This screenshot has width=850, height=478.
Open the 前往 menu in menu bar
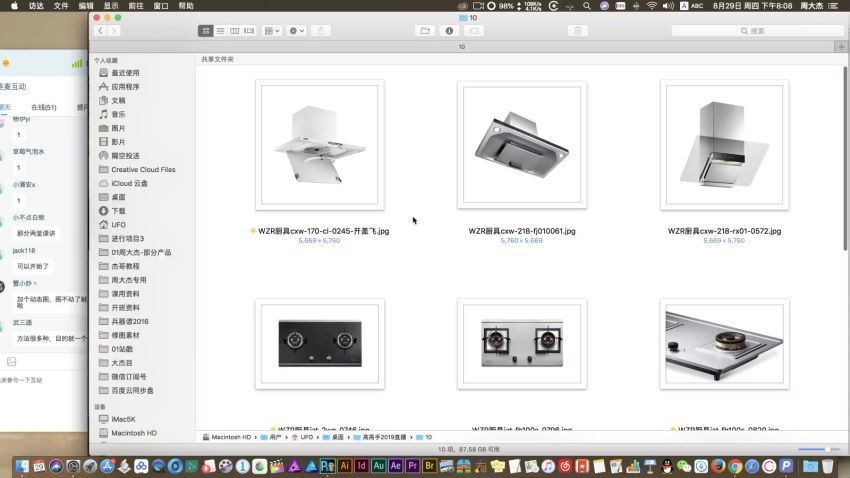(x=136, y=6)
